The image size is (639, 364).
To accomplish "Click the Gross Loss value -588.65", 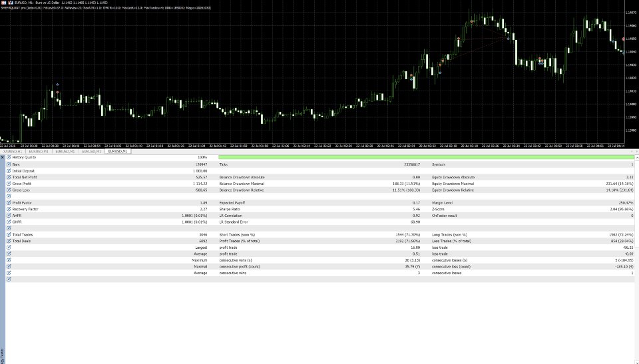I will [x=201, y=190].
